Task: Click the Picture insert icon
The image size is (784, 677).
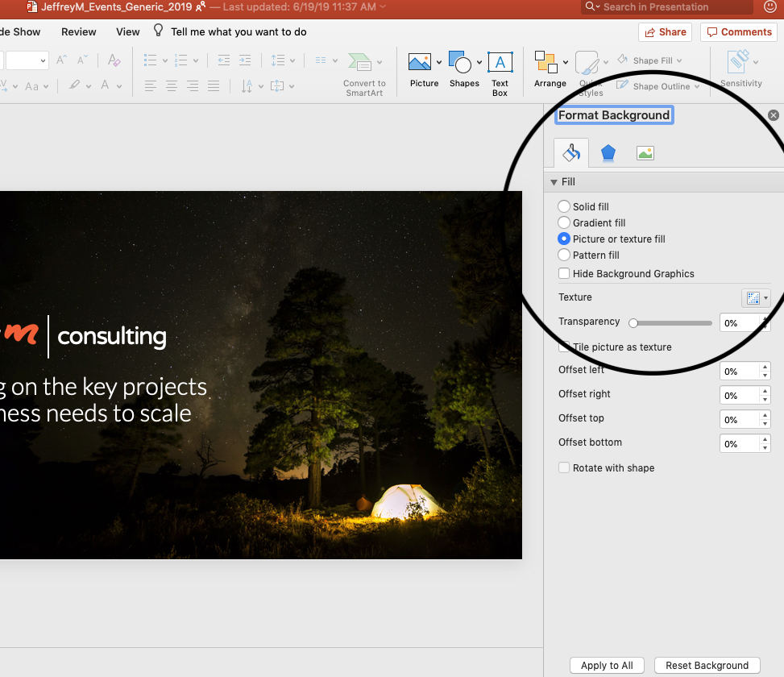Action: tap(420, 63)
